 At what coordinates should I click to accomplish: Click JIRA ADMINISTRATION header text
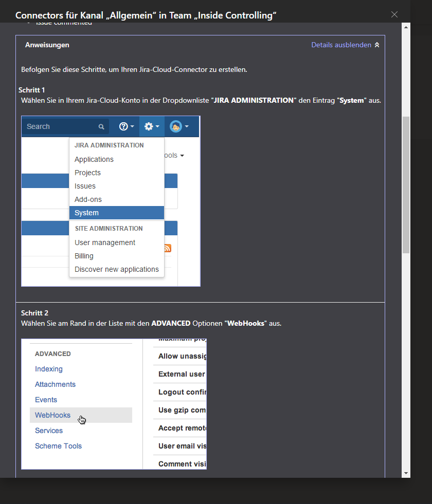[109, 145]
